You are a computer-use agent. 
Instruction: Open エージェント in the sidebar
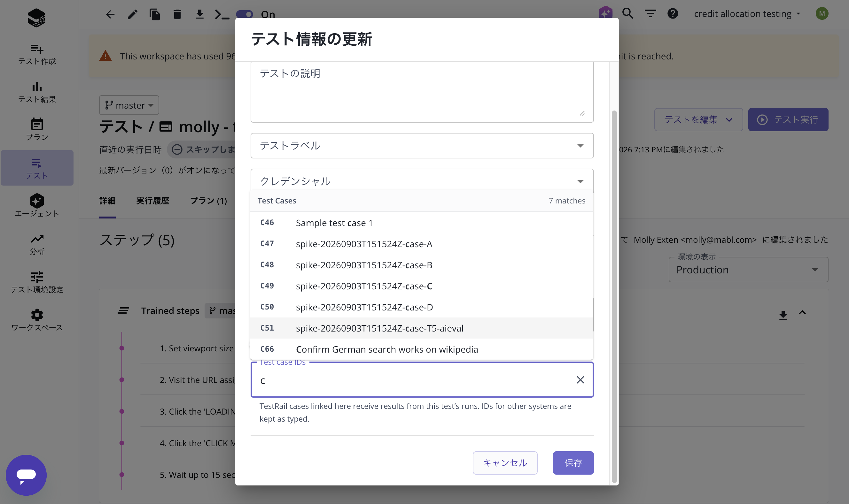point(37,206)
